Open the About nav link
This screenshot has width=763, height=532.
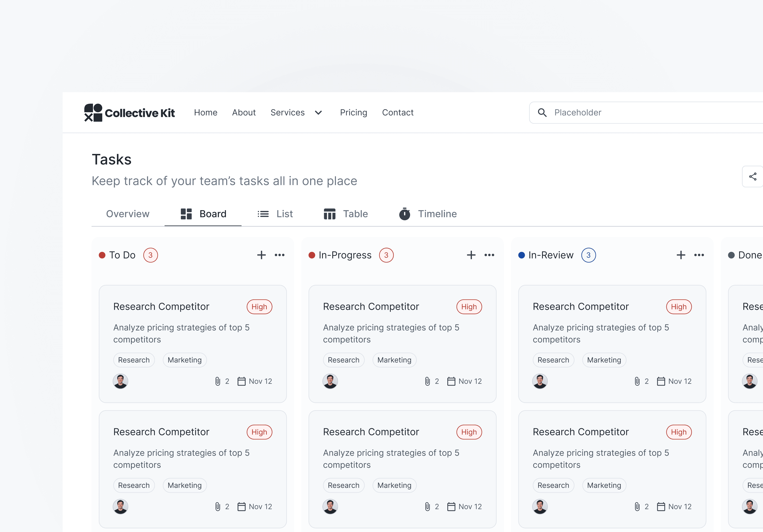[x=244, y=113]
